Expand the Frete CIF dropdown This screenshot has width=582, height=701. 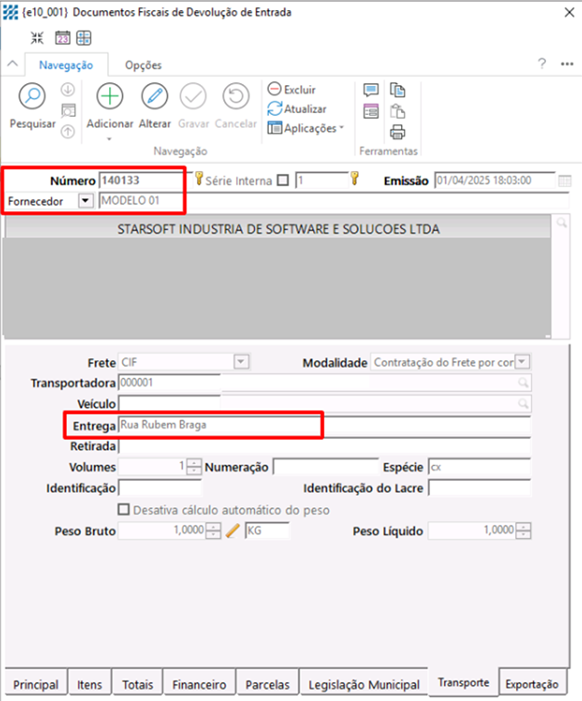[x=241, y=361]
